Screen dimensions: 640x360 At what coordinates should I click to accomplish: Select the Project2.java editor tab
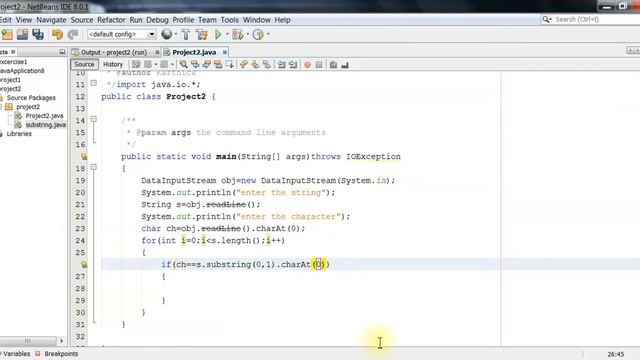pos(194,52)
